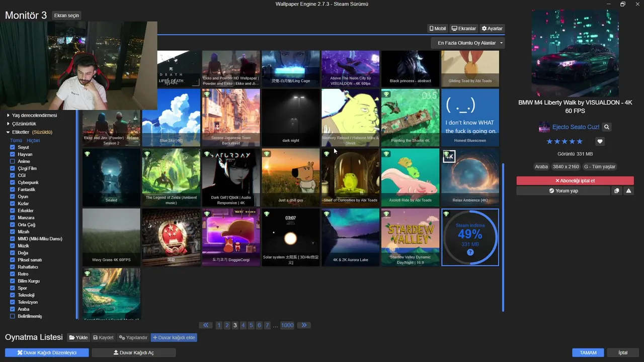
Task: Add BMW M4 wallpaper to favorites with heart icon
Action: [600, 141]
